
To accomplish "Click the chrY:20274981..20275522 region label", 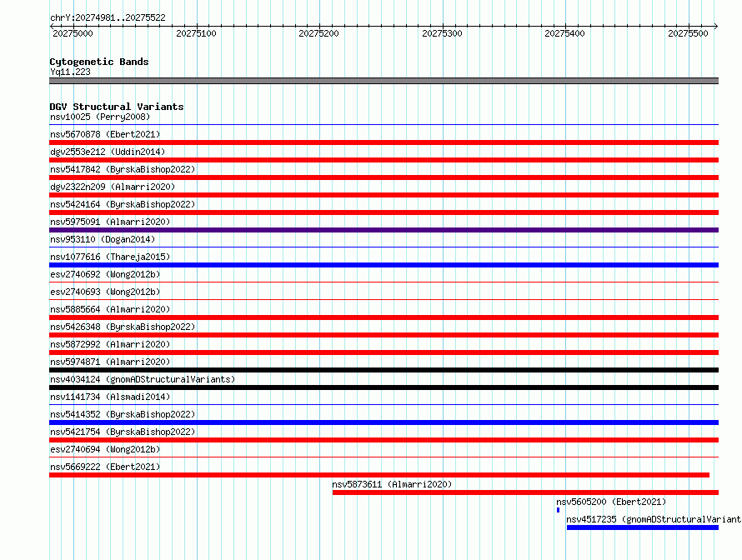I will pyautogui.click(x=108, y=17).
